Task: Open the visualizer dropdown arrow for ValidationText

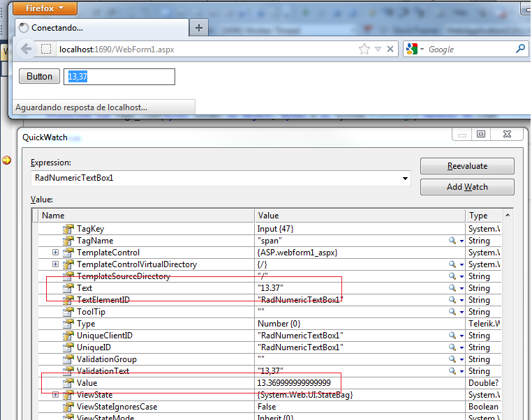Action: click(461, 372)
